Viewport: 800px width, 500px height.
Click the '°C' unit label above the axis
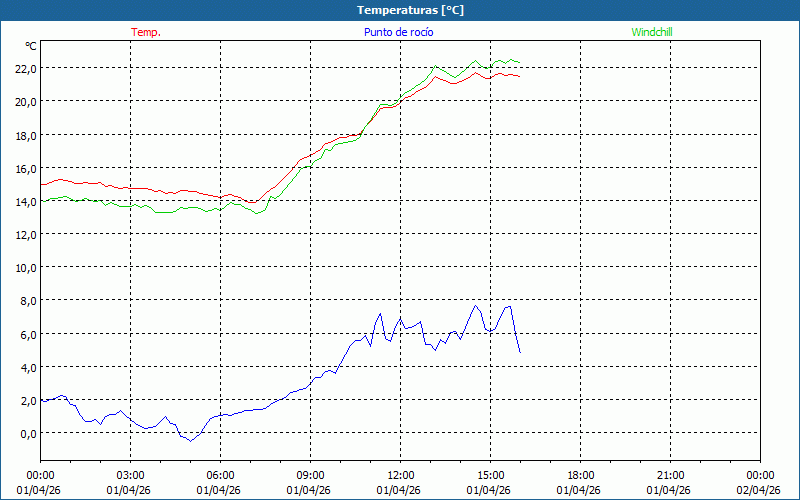[31, 46]
